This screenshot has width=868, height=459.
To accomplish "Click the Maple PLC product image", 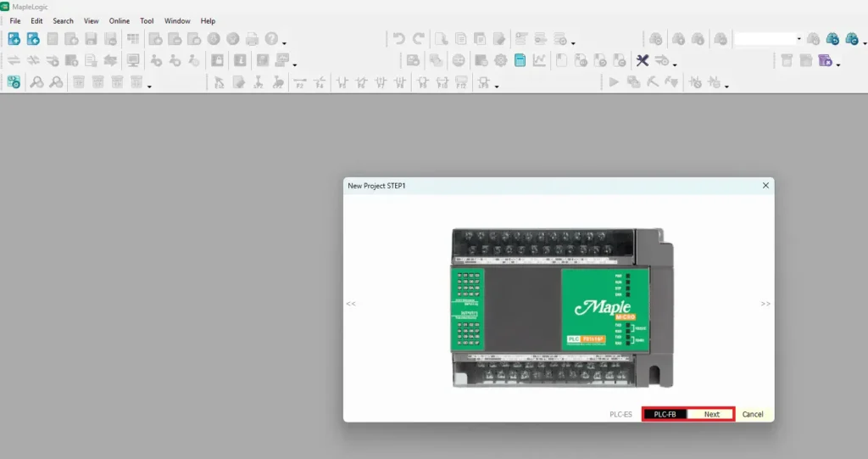I will 563,308.
